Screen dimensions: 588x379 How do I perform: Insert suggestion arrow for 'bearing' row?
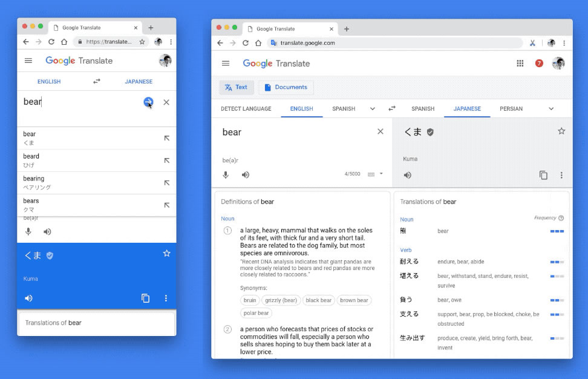click(x=167, y=183)
